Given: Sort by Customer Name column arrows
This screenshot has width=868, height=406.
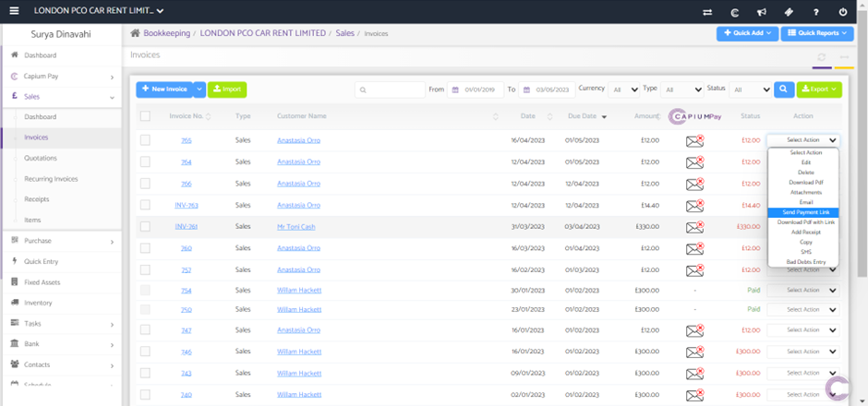Looking at the screenshot, I should 496,116.
